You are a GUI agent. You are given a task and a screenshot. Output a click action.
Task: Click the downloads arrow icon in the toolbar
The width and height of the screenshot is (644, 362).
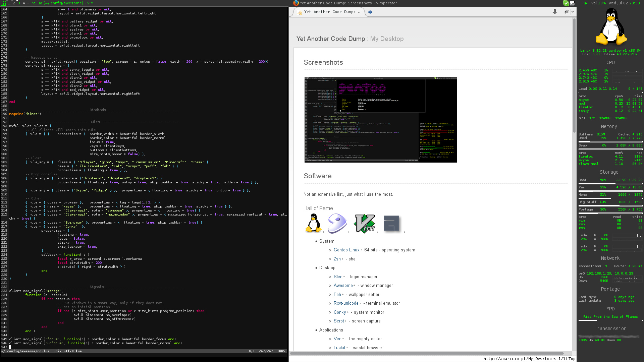(x=555, y=12)
